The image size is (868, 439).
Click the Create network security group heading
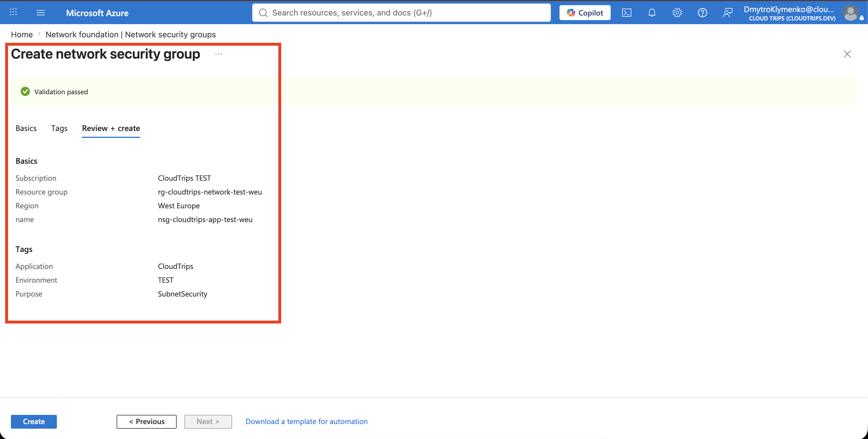point(105,54)
